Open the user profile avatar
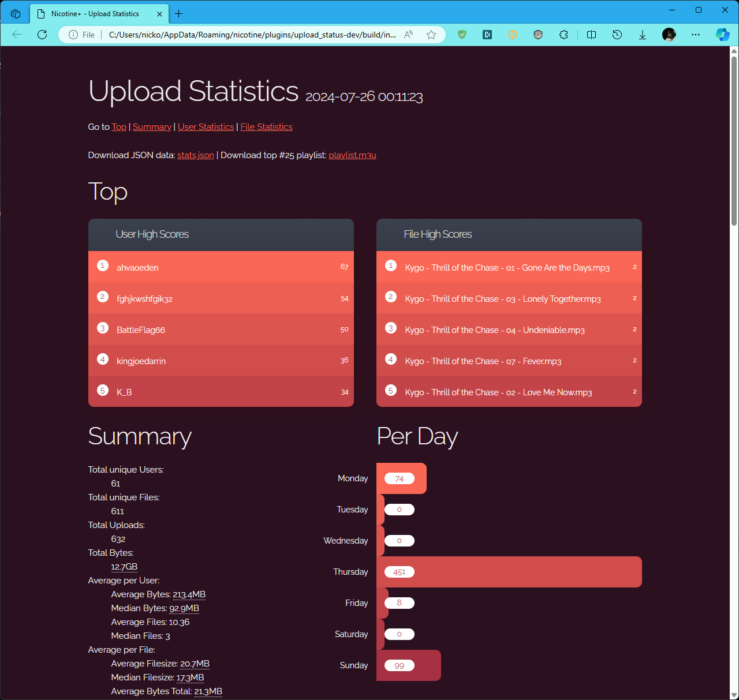The height and width of the screenshot is (700, 739). (669, 35)
